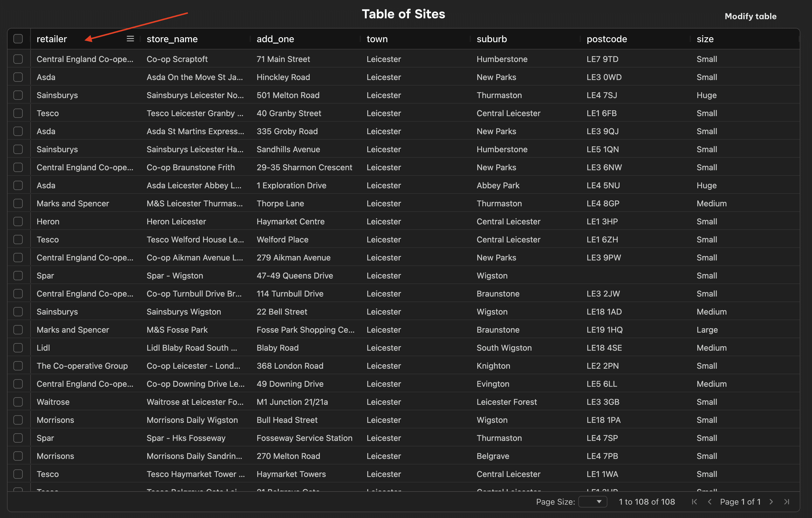This screenshot has height=518, width=812.
Task: Jump to the last page
Action: 787,501
